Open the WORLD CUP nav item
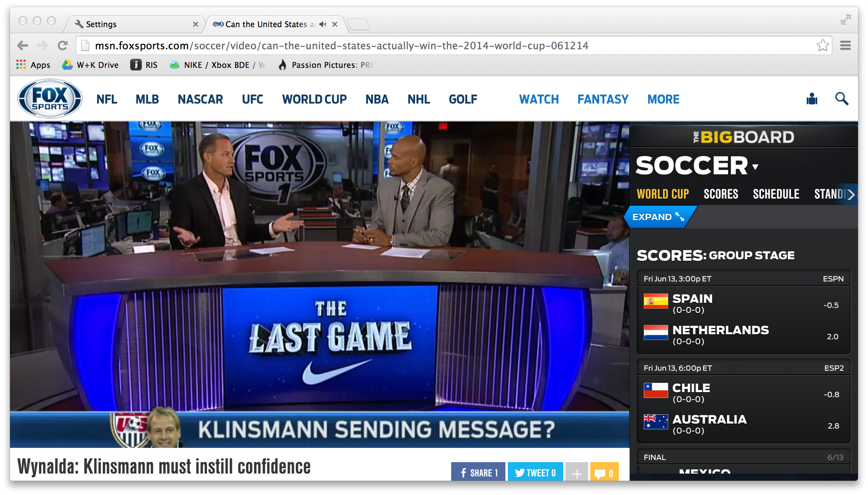The width and height of the screenshot is (868, 495). coord(314,99)
